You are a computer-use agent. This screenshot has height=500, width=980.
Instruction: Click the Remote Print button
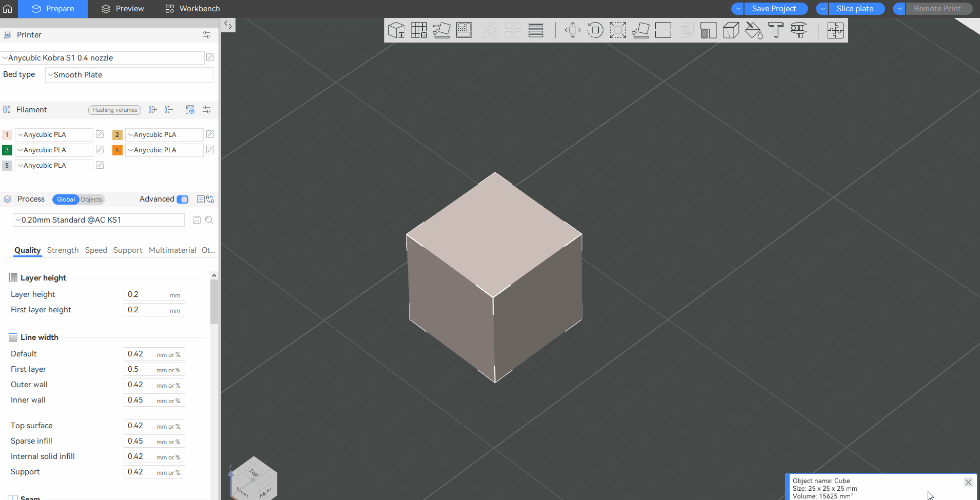pyautogui.click(x=938, y=9)
